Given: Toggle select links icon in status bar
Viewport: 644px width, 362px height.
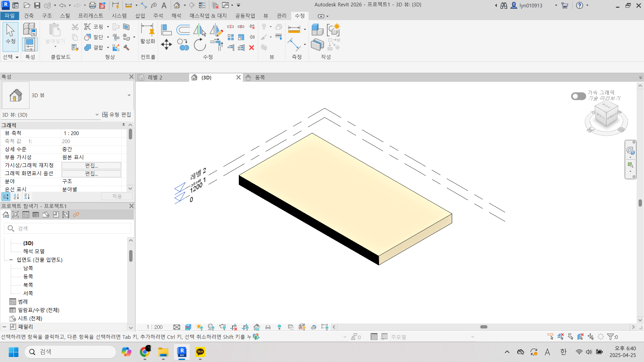Looking at the screenshot, I should pyautogui.click(x=550, y=337).
